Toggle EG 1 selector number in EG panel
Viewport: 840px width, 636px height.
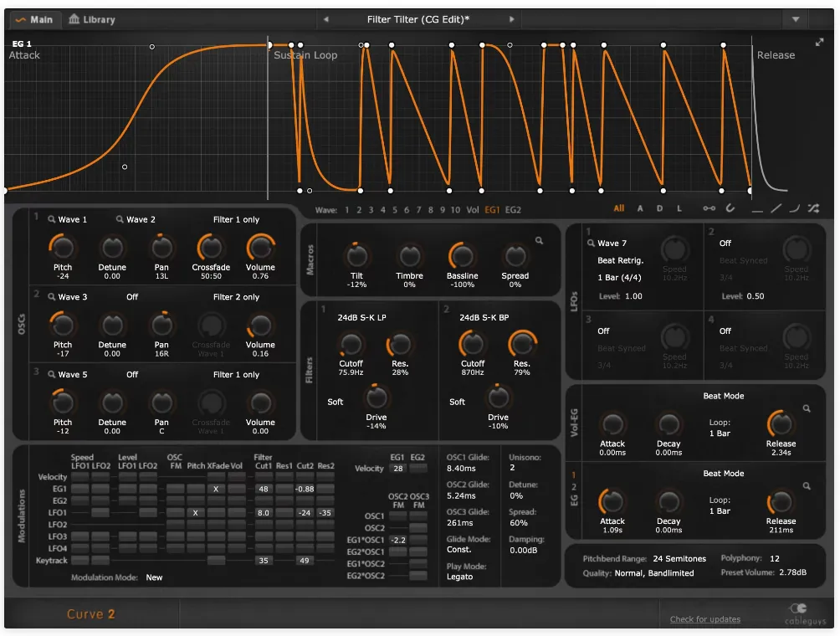coord(573,474)
